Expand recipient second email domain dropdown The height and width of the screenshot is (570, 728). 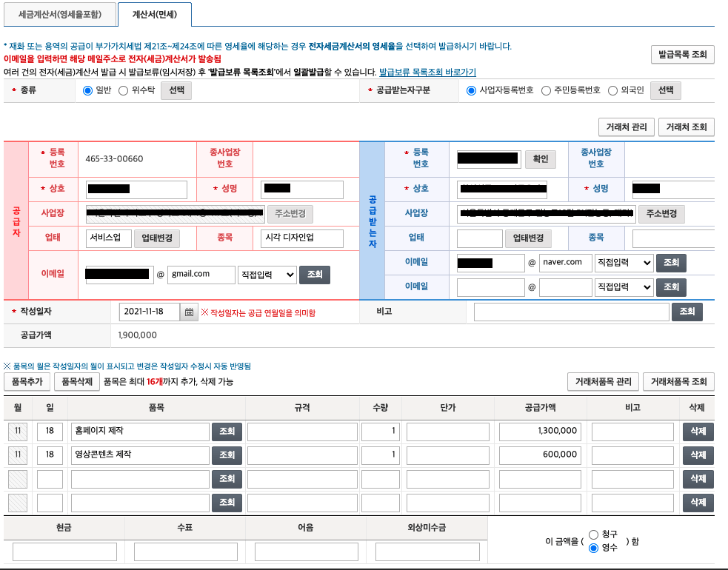coord(624,287)
